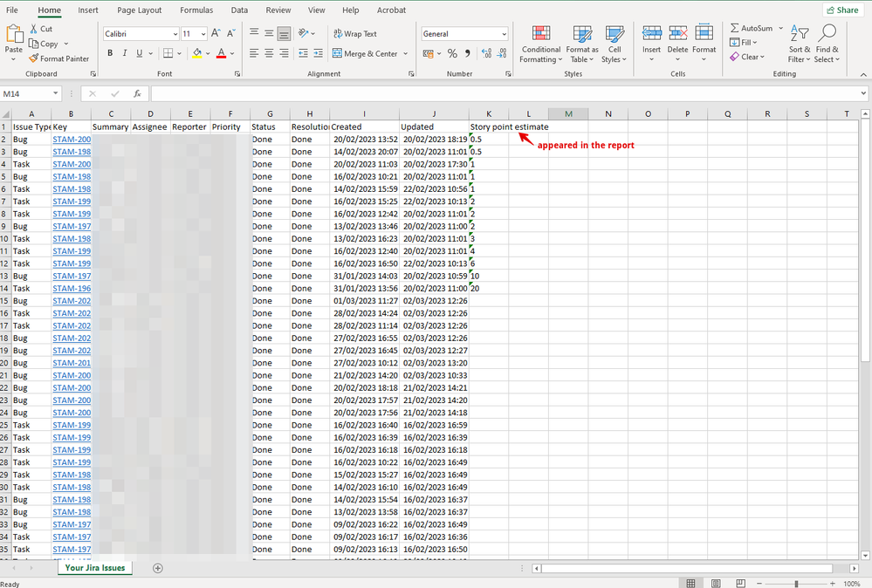Screen dimensions: 872x588
Task: Toggle Underline formatting
Action: point(139,53)
